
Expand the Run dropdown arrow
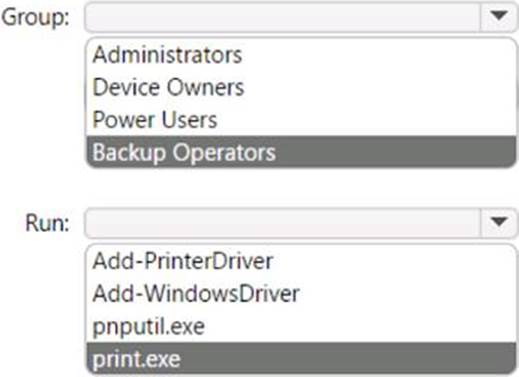pos(499,222)
